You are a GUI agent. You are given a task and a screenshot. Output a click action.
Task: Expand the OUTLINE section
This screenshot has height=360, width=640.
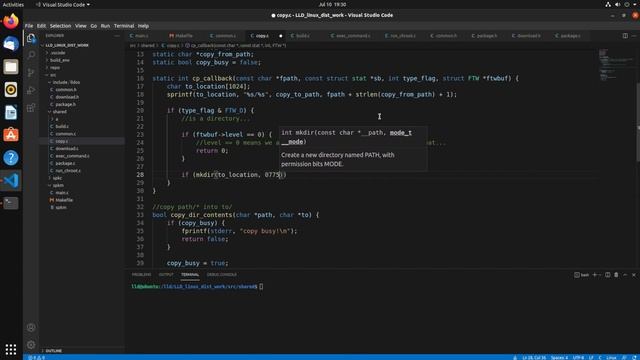pyautogui.click(x=82, y=351)
